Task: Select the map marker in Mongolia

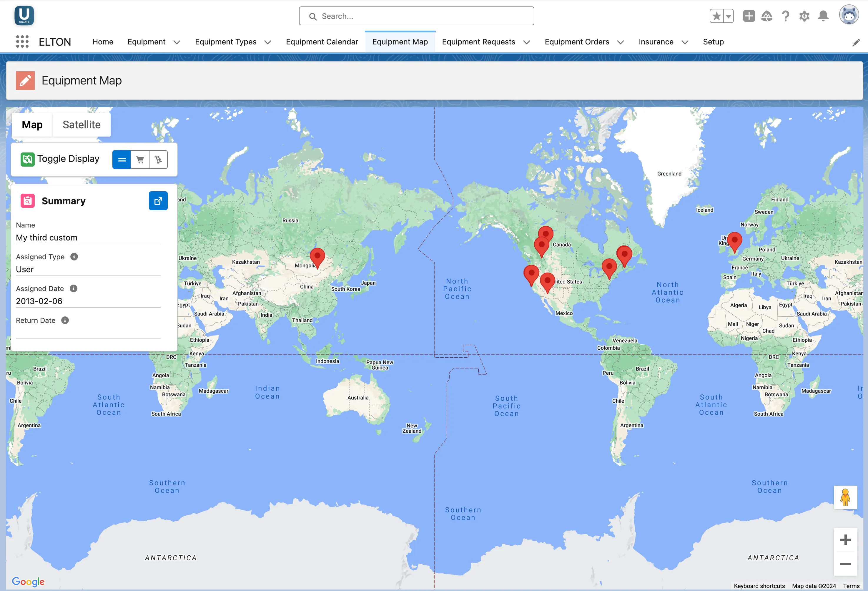Action: [317, 258]
